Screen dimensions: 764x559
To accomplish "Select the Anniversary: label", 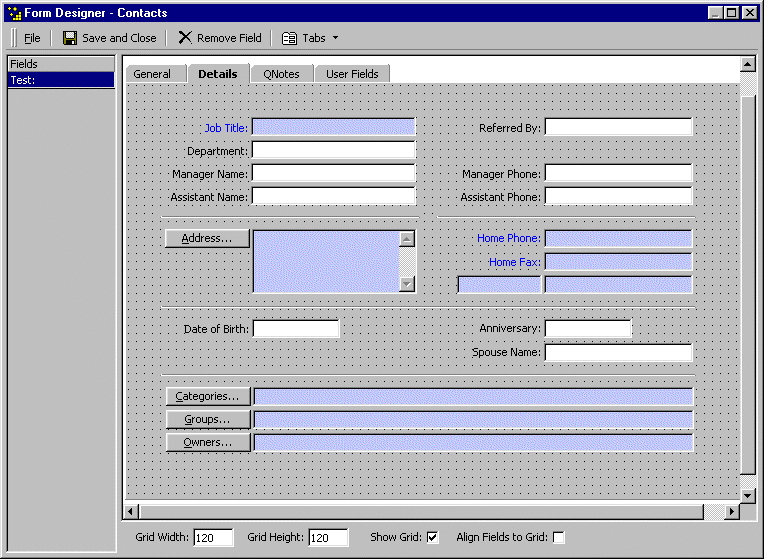I will (510, 328).
